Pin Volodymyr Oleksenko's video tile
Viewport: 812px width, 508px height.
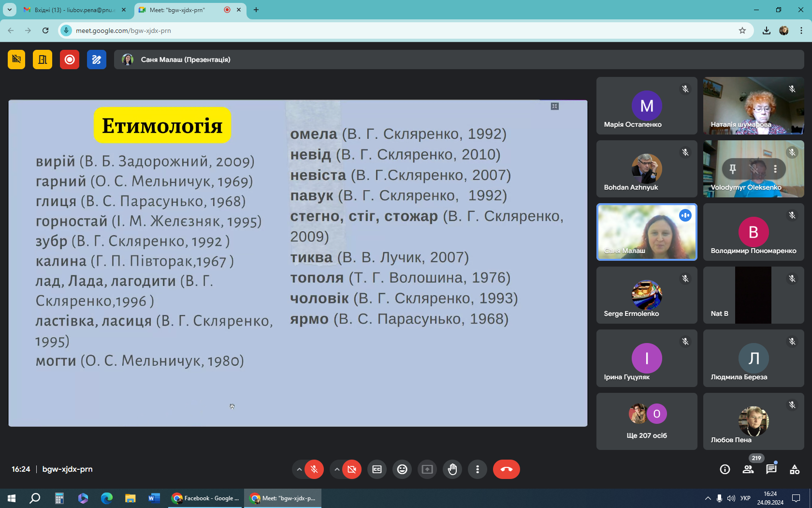[x=733, y=169]
